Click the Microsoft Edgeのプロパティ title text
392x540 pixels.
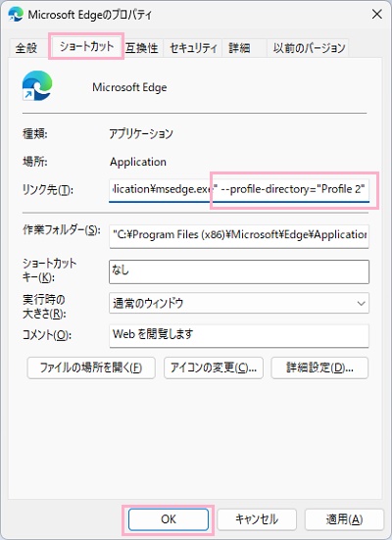pyautogui.click(x=89, y=15)
